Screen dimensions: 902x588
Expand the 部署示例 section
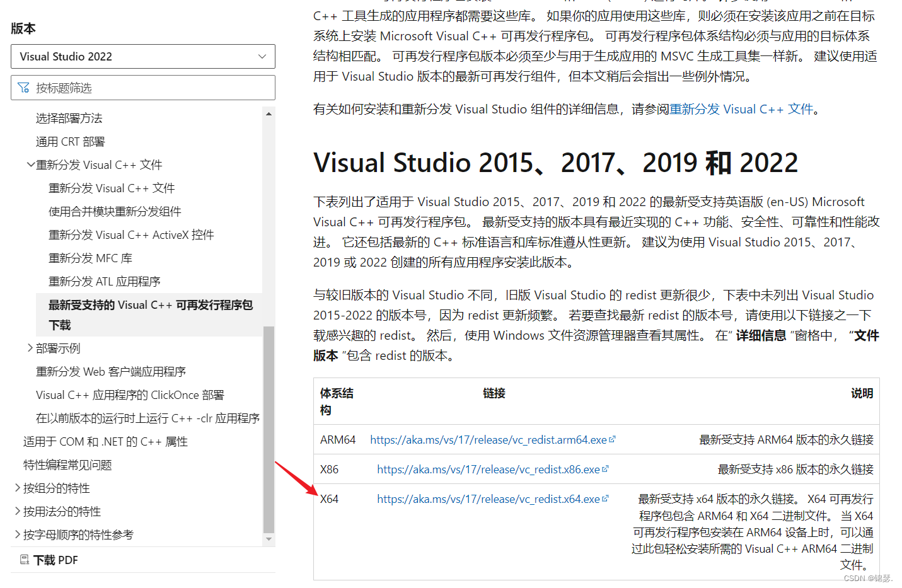[x=30, y=347]
